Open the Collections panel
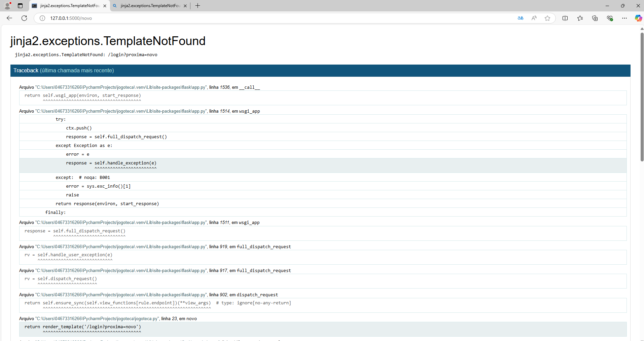 pyautogui.click(x=595, y=18)
